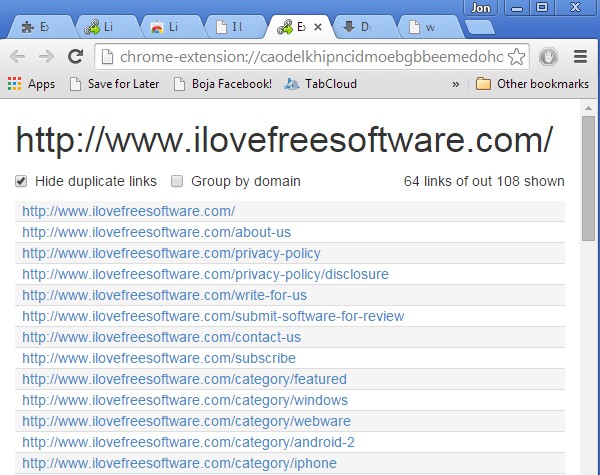This screenshot has height=475, width=600.
Task: Open the write-for-us link
Action: point(165,295)
